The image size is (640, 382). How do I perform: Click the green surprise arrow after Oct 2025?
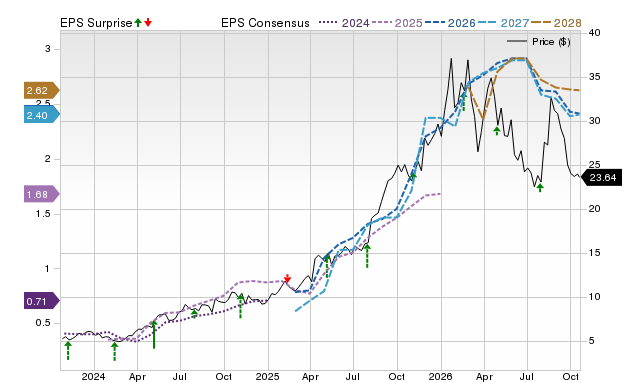coord(413,176)
